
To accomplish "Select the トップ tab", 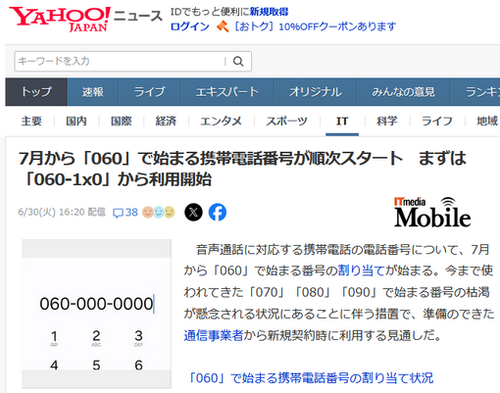I will pos(36,92).
